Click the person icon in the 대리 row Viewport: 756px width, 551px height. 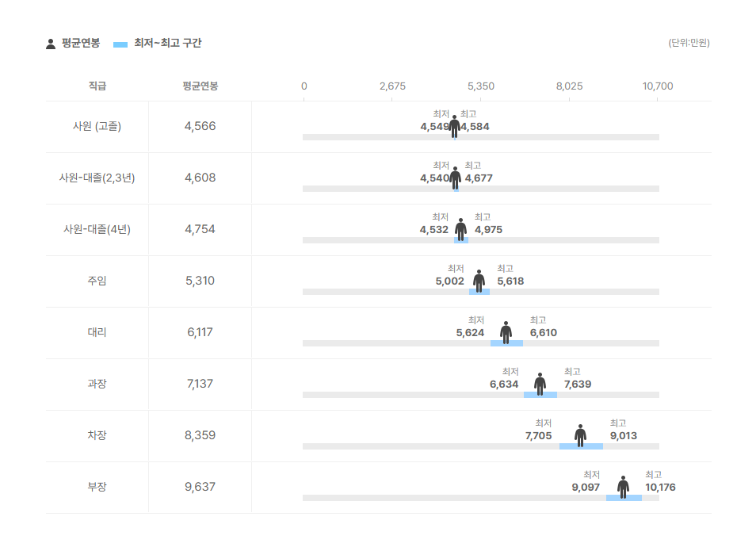pos(506,333)
